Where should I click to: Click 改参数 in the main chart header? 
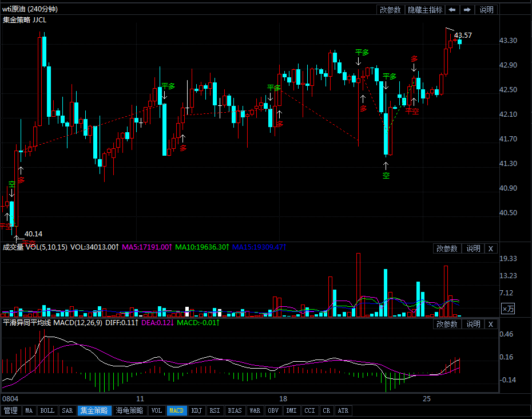(x=390, y=10)
